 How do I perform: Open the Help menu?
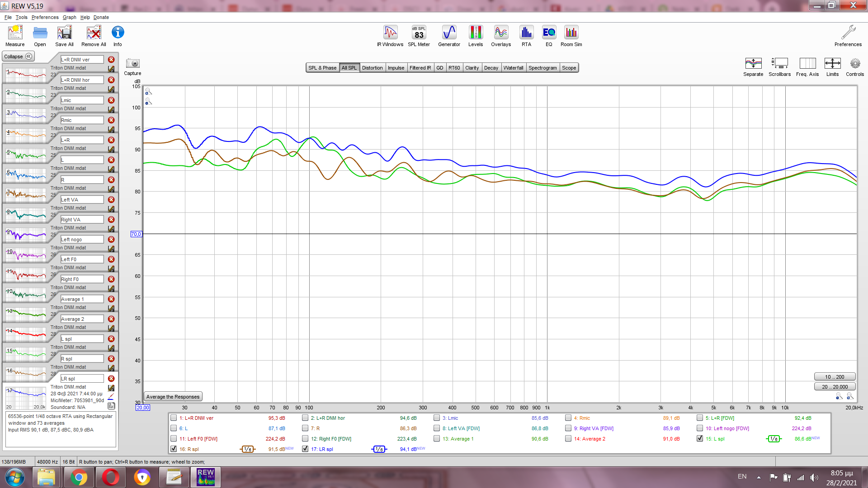(x=85, y=17)
